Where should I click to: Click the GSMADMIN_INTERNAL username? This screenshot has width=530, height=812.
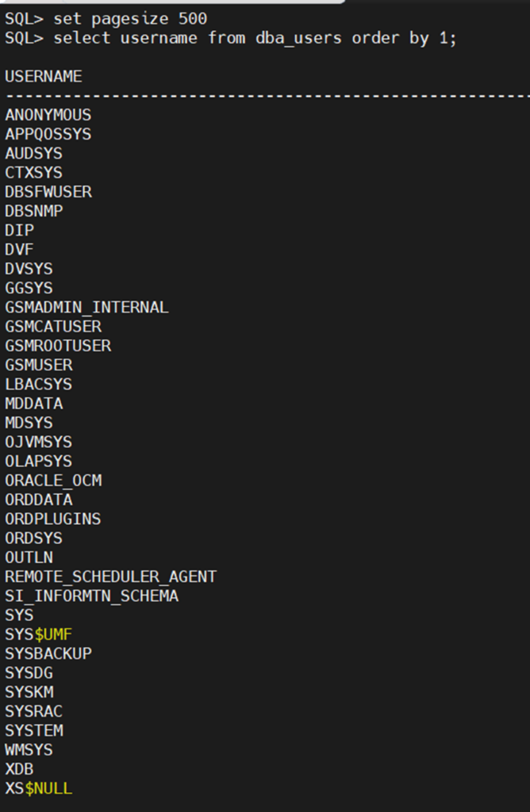click(x=86, y=307)
